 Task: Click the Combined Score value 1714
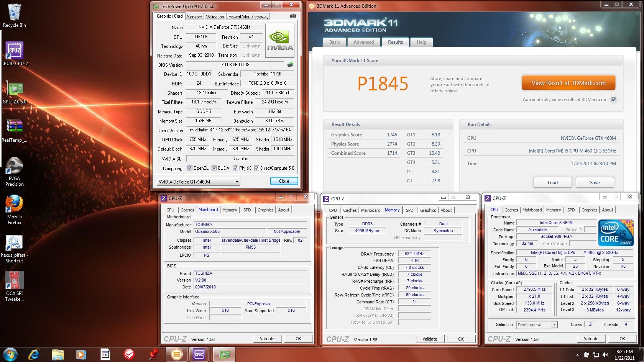(392, 153)
